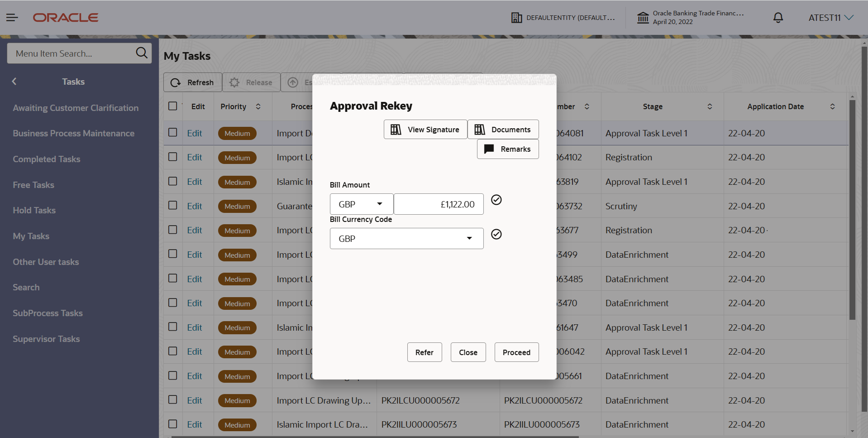Select the checkbox for the PK2IILU000005673 row
Image resolution: width=868 pixels, height=438 pixels.
[x=173, y=424]
